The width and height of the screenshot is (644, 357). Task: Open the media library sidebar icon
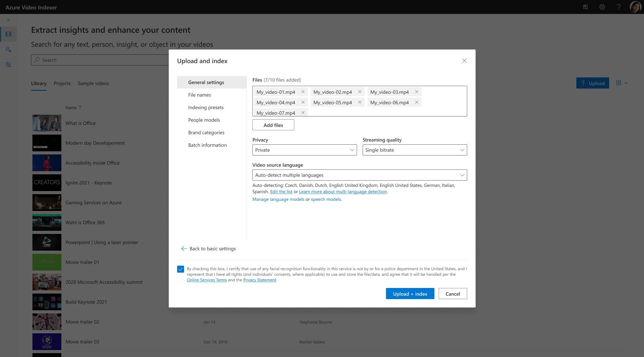click(x=8, y=34)
